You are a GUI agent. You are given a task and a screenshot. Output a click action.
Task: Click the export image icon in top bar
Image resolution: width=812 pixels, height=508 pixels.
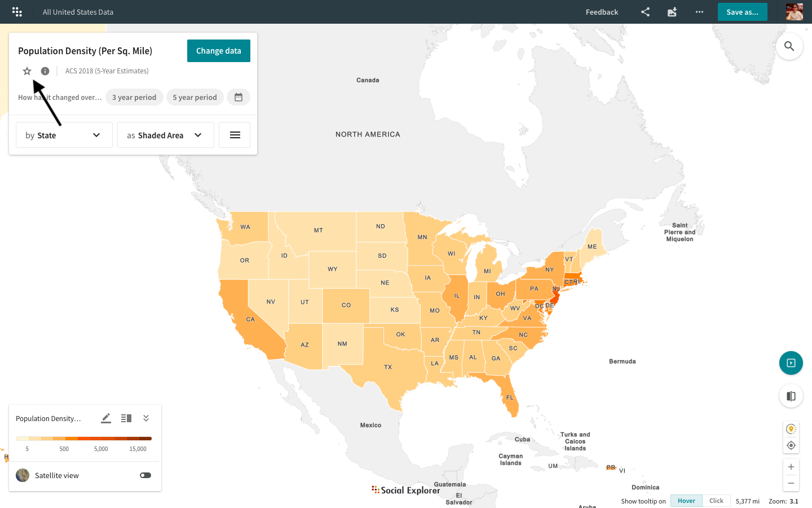(x=672, y=12)
